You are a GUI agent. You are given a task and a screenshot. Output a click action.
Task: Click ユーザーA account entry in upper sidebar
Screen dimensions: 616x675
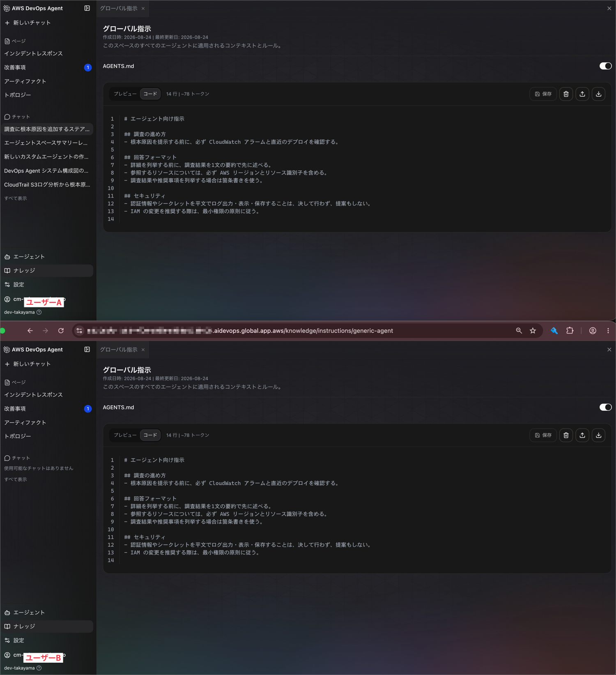[35, 299]
